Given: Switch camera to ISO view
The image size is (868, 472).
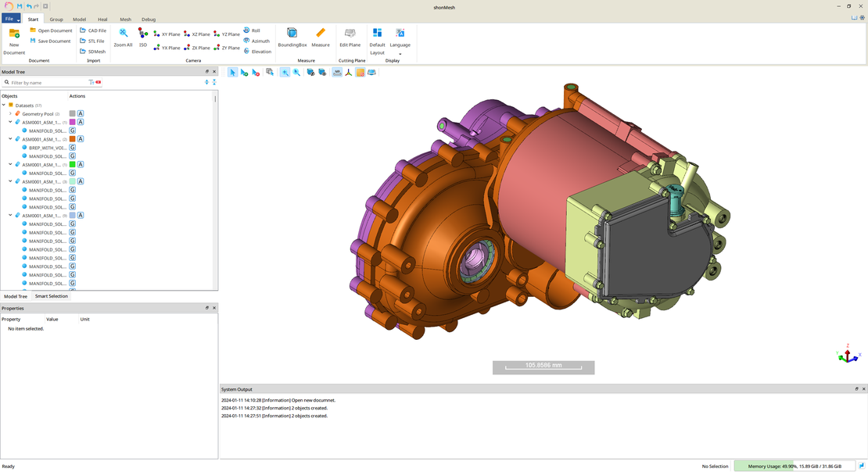Looking at the screenshot, I should (x=143, y=38).
